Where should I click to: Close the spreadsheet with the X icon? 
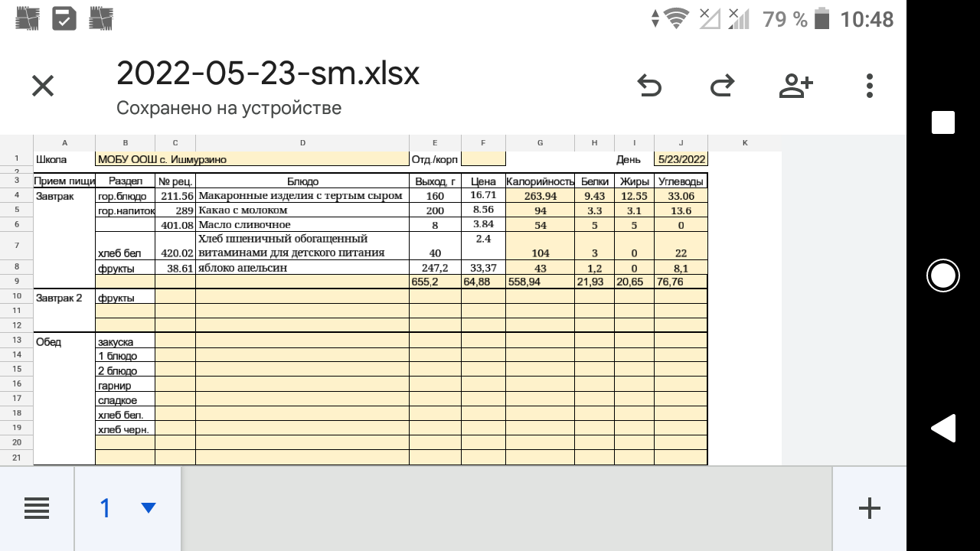pos(43,86)
